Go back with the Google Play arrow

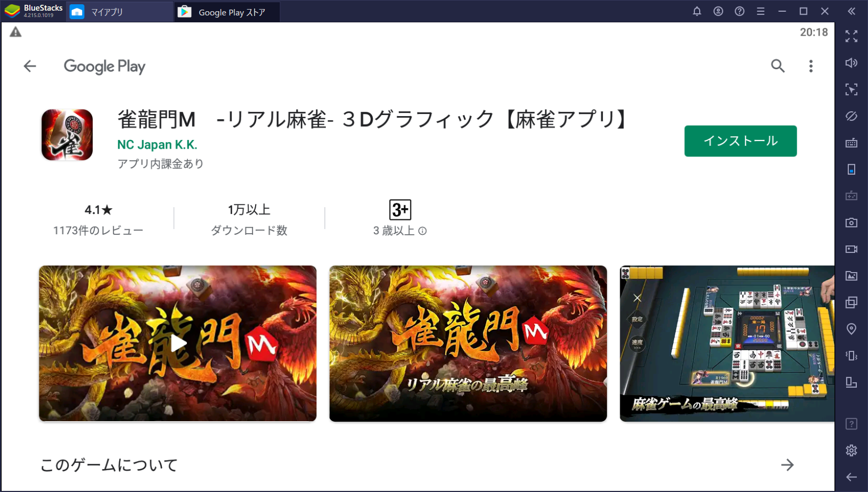click(30, 66)
